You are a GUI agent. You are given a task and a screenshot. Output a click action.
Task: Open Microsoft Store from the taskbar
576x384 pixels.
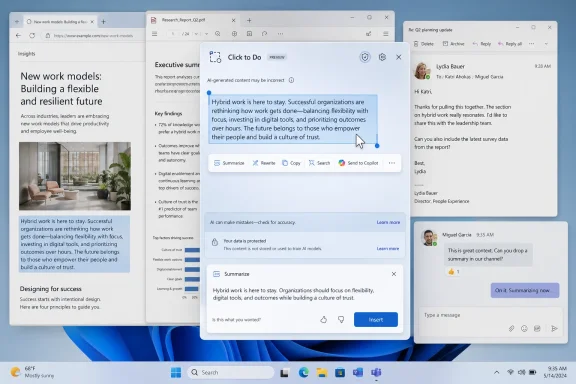pos(340,373)
